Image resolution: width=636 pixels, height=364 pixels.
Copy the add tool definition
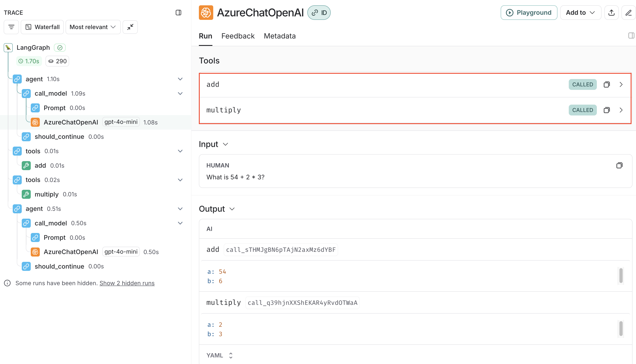tap(607, 85)
